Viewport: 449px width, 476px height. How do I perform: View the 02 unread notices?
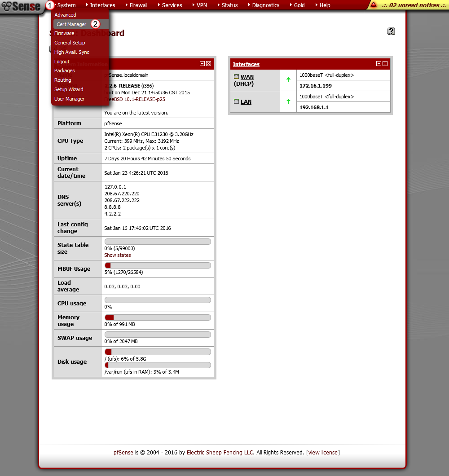pyautogui.click(x=413, y=5)
